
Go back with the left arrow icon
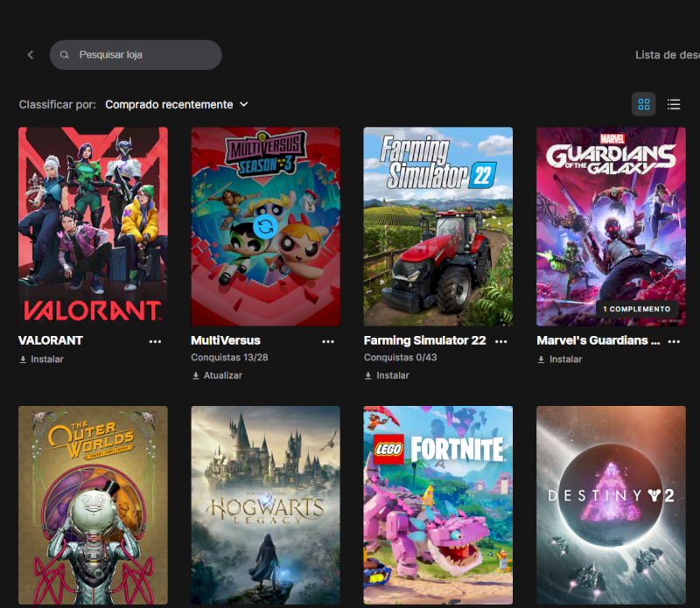(x=31, y=55)
